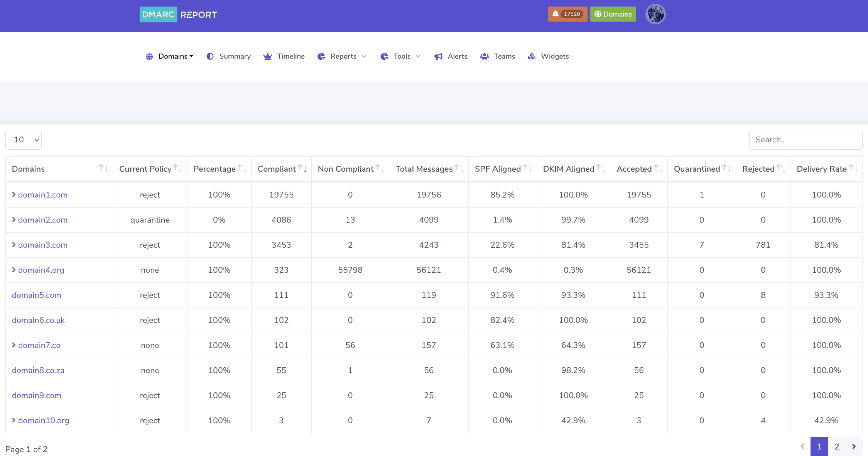This screenshot has height=456, width=868.
Task: Click the Search input field
Action: pyautogui.click(x=805, y=140)
